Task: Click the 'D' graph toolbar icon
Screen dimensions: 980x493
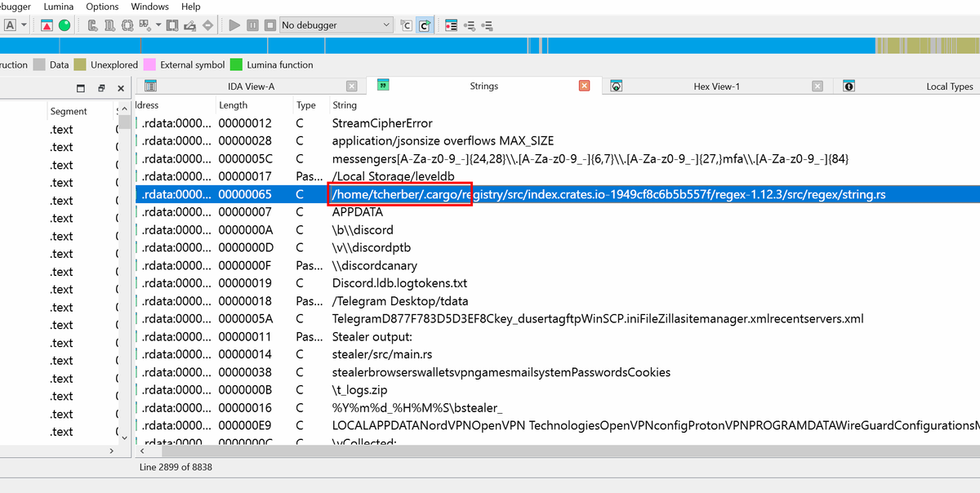Action: pos(109,25)
